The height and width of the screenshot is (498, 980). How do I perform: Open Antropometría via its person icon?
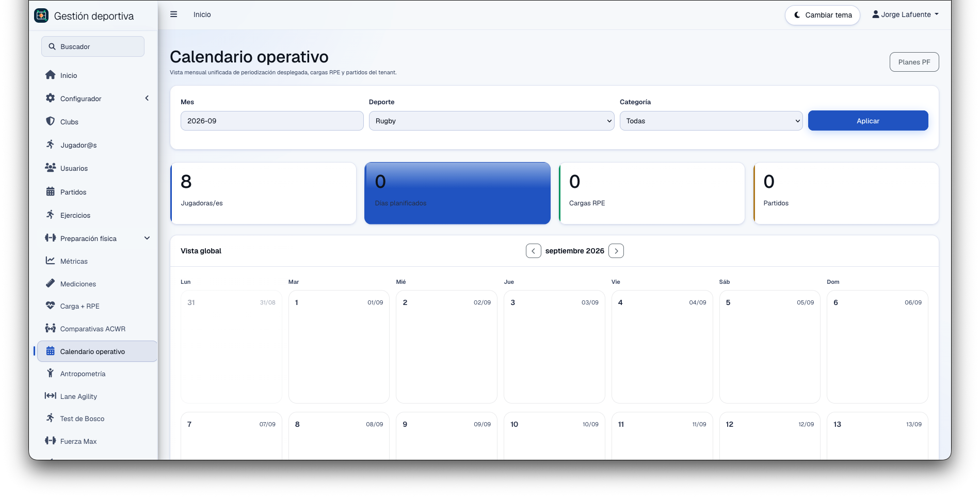click(x=50, y=373)
